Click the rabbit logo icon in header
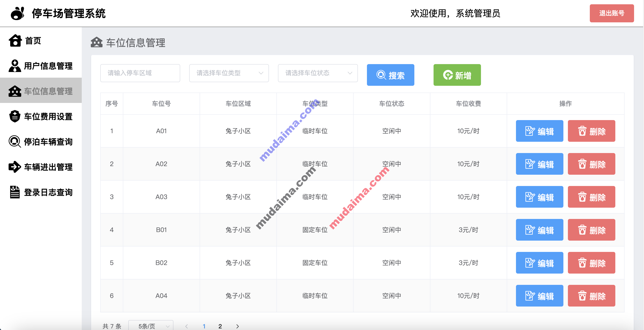Image resolution: width=644 pixels, height=330 pixels. tap(18, 13)
